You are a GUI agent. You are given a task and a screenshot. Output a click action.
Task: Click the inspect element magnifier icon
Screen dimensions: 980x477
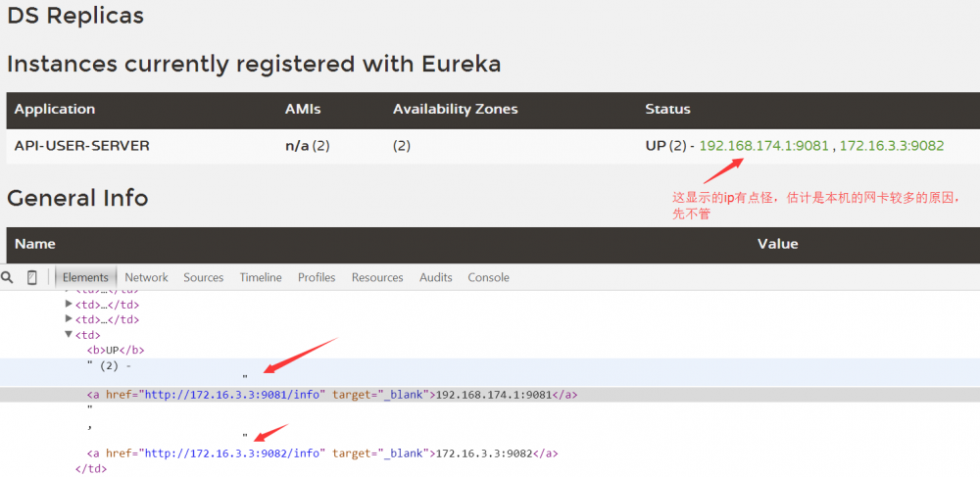point(8,277)
